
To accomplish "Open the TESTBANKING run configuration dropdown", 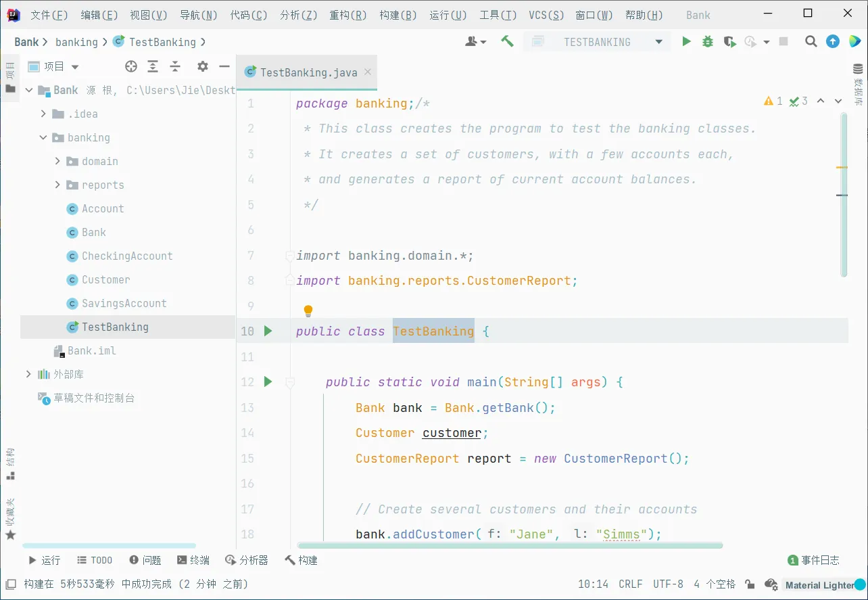I will [597, 42].
